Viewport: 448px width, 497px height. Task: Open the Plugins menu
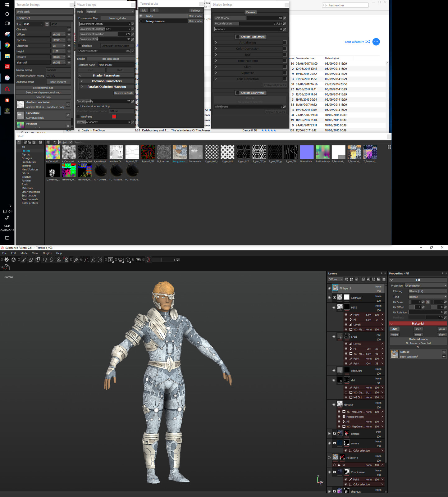(x=47, y=253)
